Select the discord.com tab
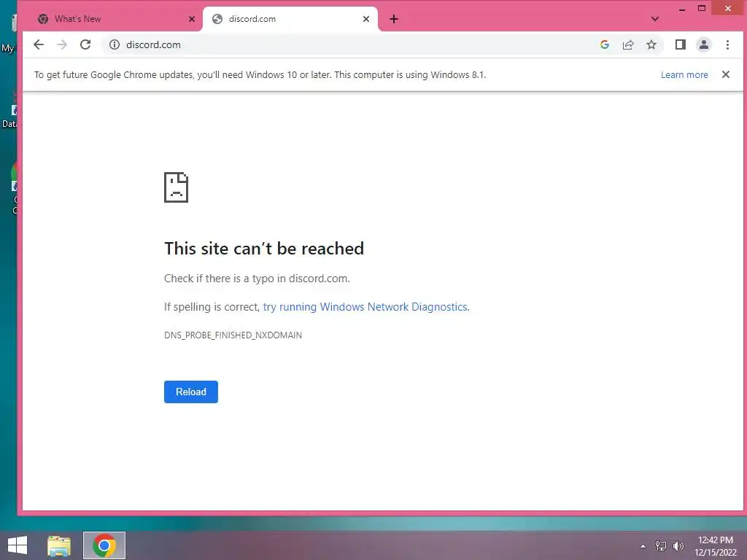 290,19
